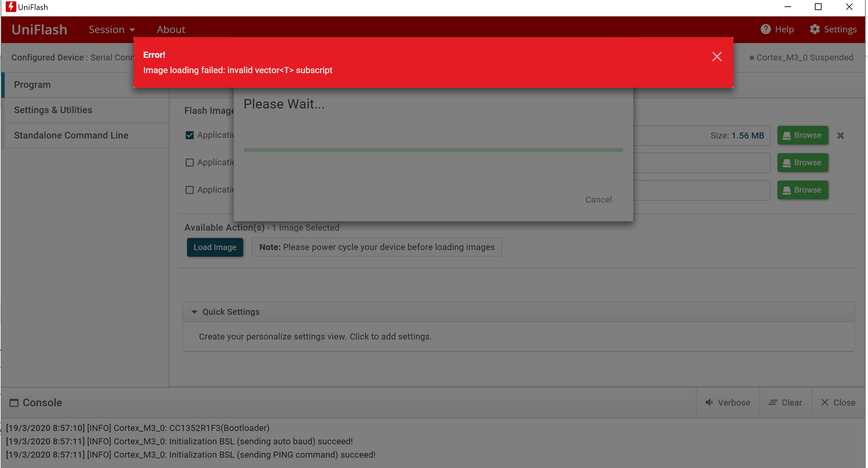Check the second Application image checkbox
The height and width of the screenshot is (468, 868).
(190, 163)
